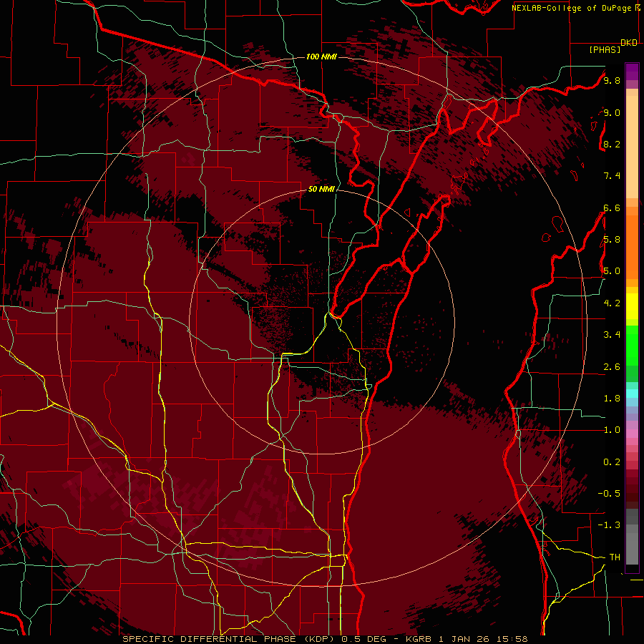Image resolution: width=644 pixels, height=644 pixels.
Task: Click the 3.4 value on the color scale
Action: [612, 335]
